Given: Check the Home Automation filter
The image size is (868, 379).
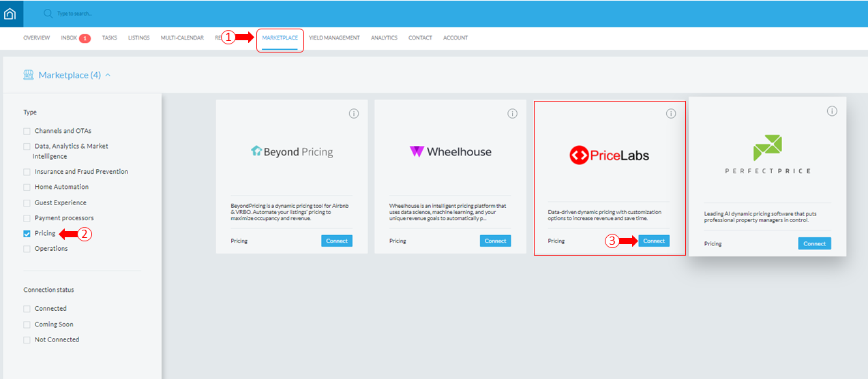Looking at the screenshot, I should (27, 187).
